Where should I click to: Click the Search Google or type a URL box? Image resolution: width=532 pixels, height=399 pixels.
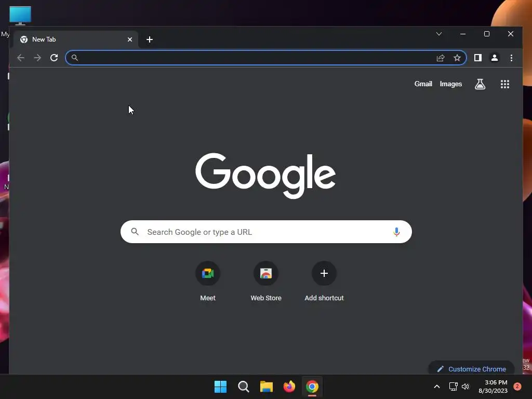click(x=266, y=232)
